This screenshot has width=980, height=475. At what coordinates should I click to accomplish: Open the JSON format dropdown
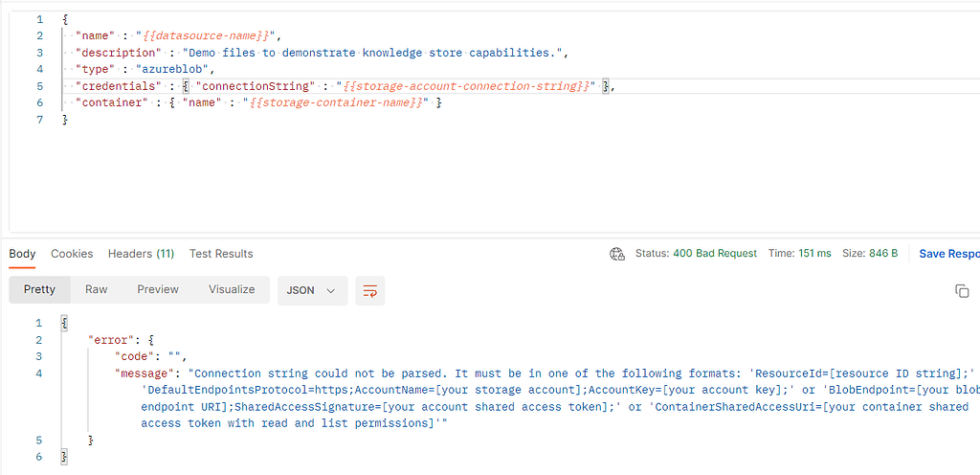pyautogui.click(x=313, y=290)
